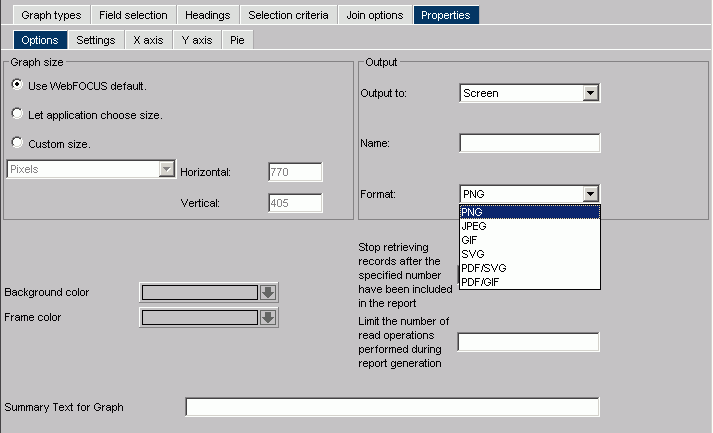Switch to the Settings sub-tab
This screenshot has width=713, height=433.
95,40
